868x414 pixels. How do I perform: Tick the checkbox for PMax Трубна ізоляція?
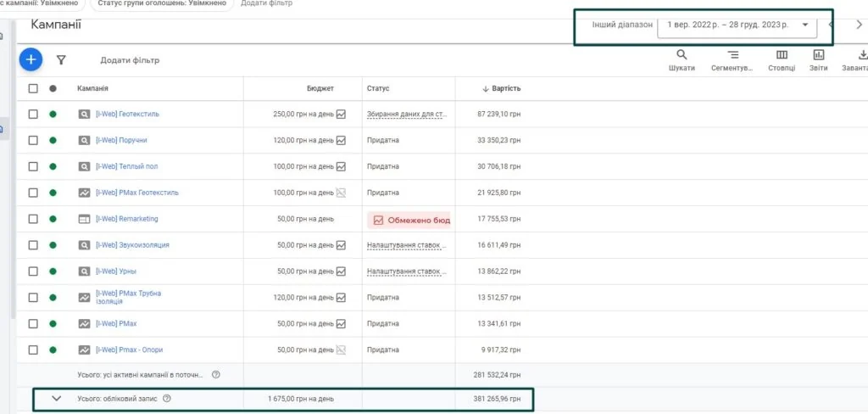click(x=33, y=298)
